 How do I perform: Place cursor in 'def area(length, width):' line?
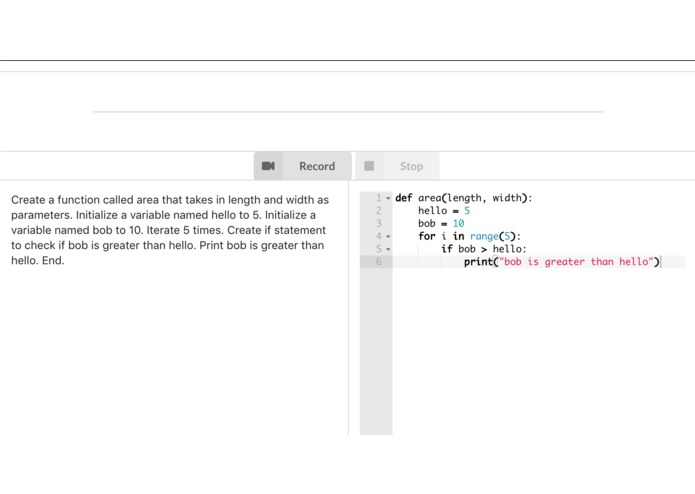point(463,198)
